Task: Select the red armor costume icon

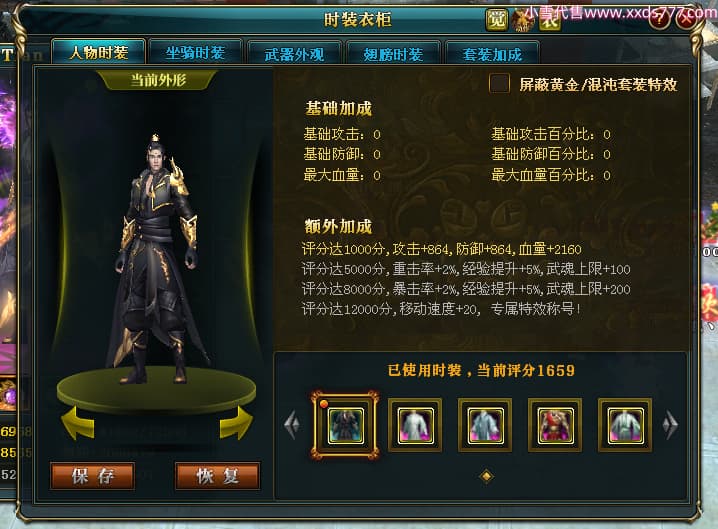Action: [555, 425]
